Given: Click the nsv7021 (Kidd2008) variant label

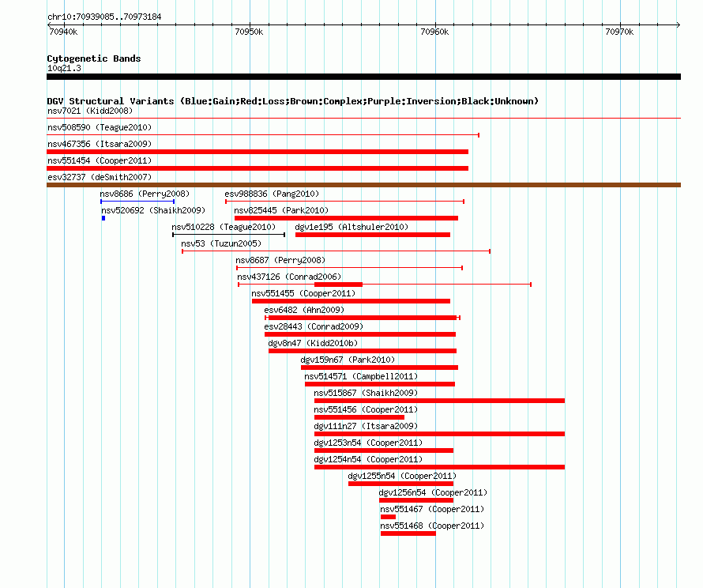Looking at the screenshot, I should (90, 111).
